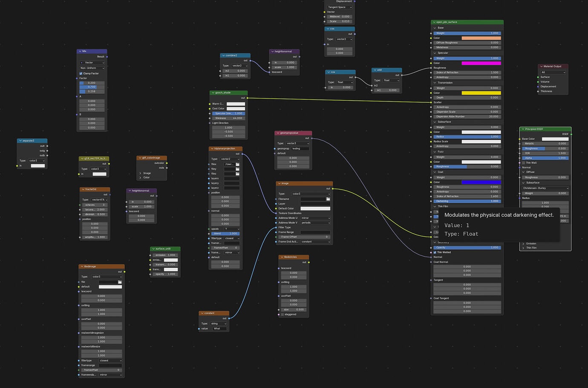Collapse the Transmission panel in open_pbr_surface
The height and width of the screenshot is (388, 588).
(x=435, y=83)
